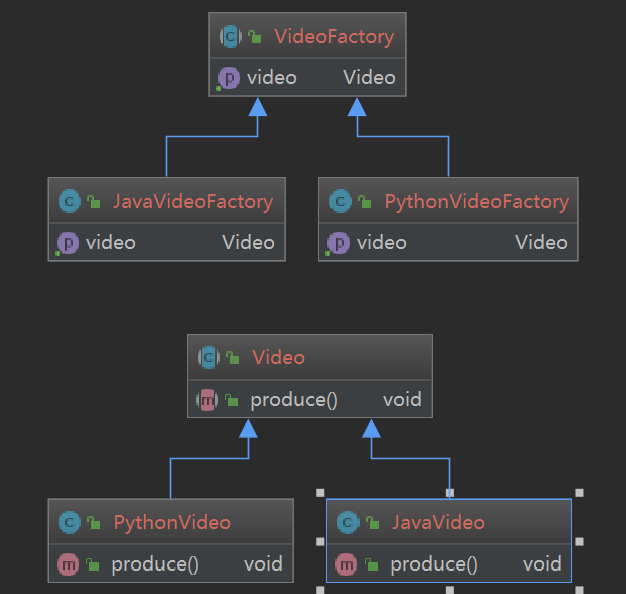Click the PythonVideo class icon

[69, 522]
